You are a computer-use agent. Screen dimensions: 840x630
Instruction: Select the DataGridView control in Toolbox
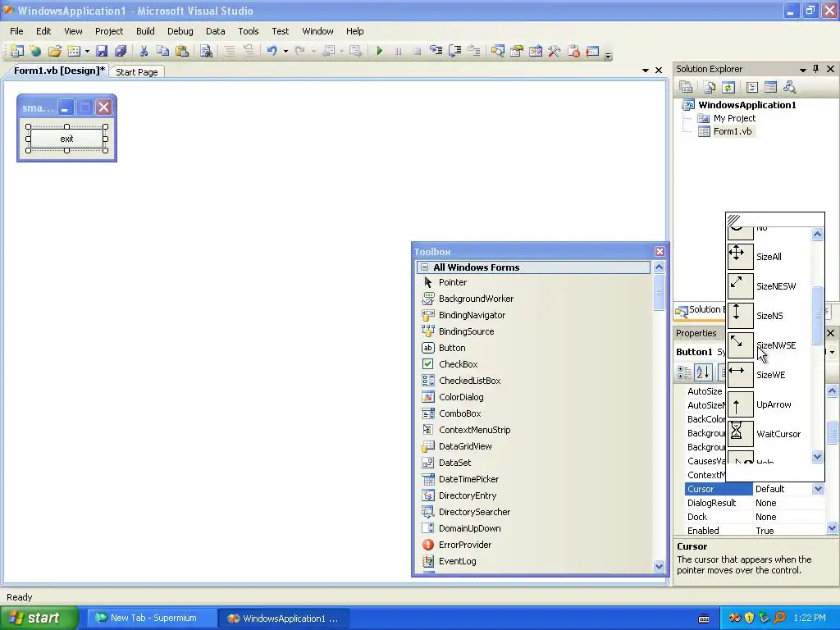tap(465, 446)
